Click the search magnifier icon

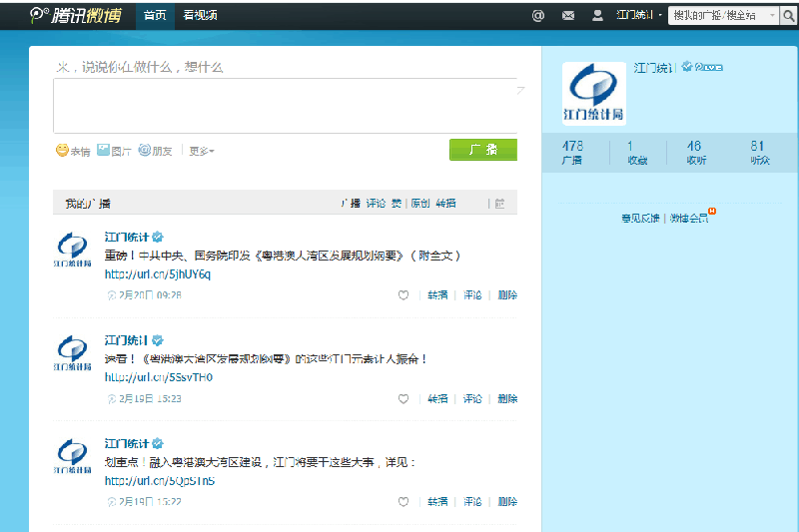click(x=789, y=16)
